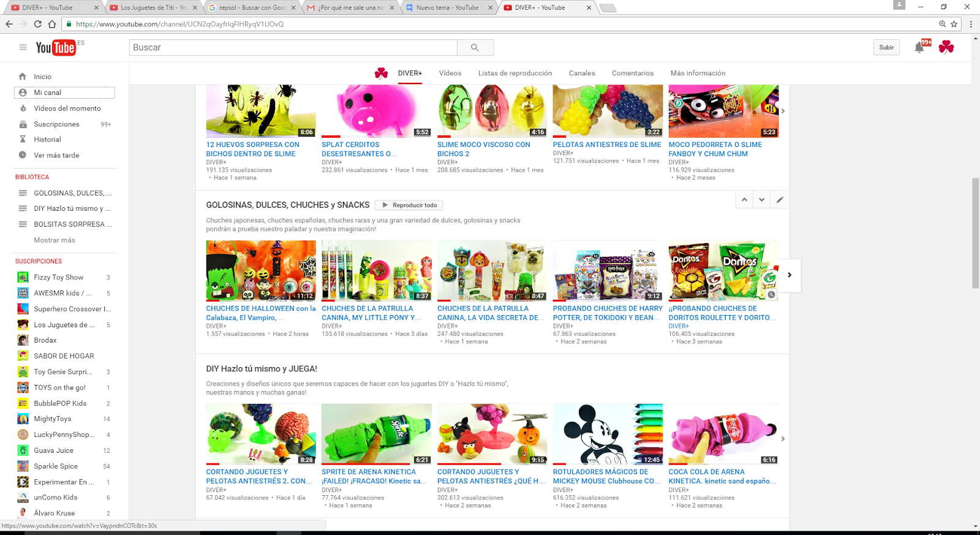This screenshot has width=980, height=535.
Task: Click the Subir upload button
Action: 886,47
